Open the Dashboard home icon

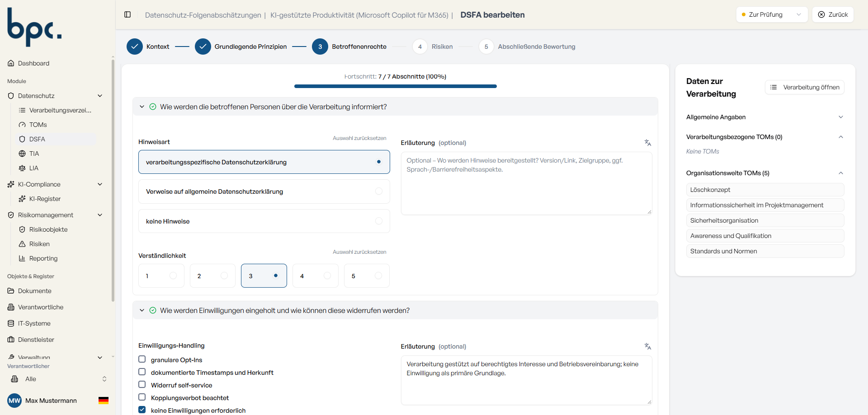(11, 63)
